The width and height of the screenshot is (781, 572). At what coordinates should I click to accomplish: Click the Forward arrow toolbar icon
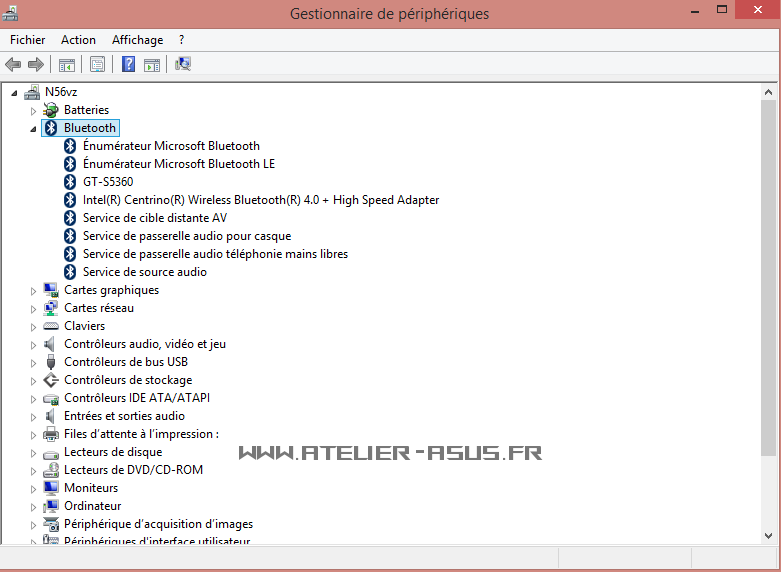coord(36,65)
